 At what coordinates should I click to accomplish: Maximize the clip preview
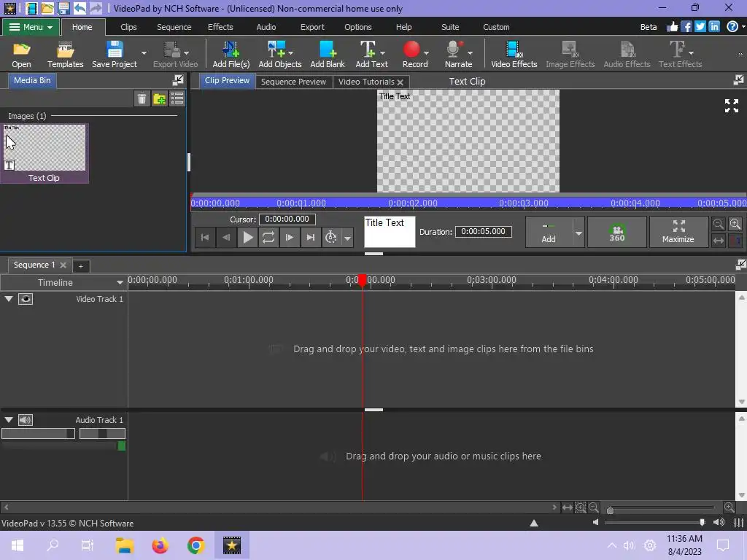(678, 232)
